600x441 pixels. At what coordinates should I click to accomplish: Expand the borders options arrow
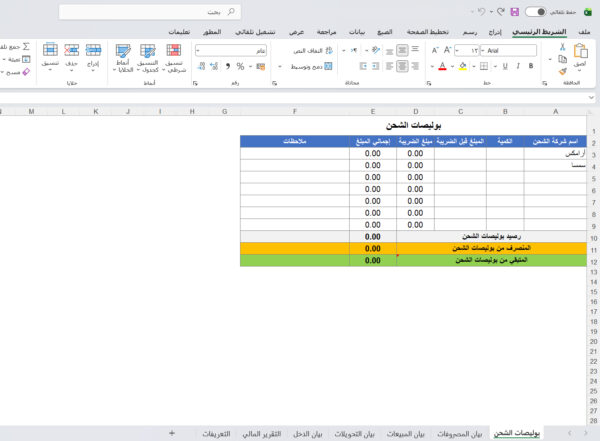tap(474, 67)
